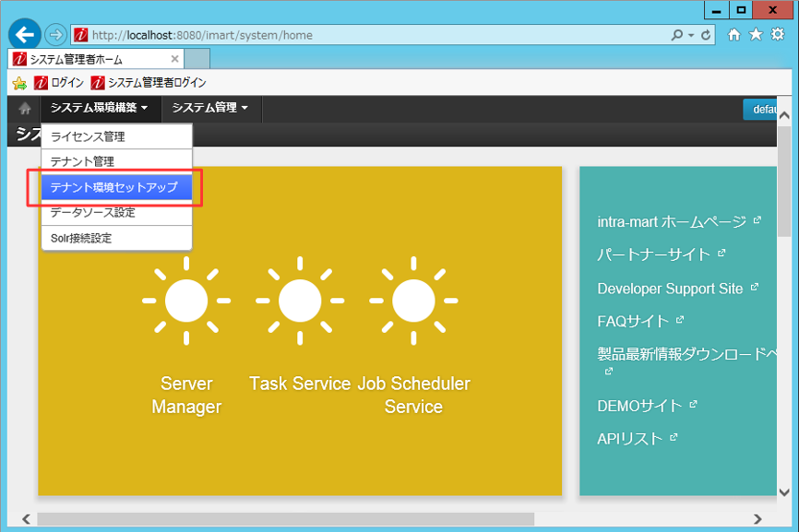Click the vertical scrollbar thumb
This screenshot has width=799, height=532.
(x=785, y=182)
